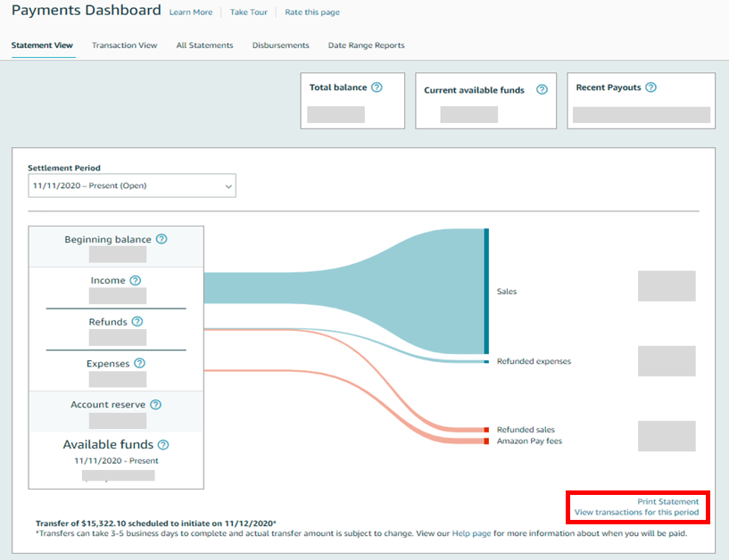Open help icon beside Available funds
This screenshot has width=729, height=560.
[x=163, y=445]
